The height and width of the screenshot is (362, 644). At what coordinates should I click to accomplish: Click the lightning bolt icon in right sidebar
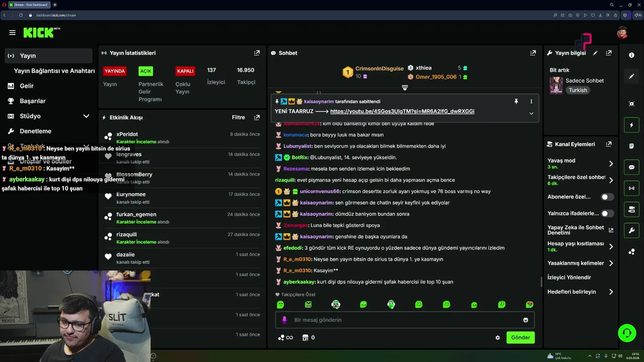point(631,125)
